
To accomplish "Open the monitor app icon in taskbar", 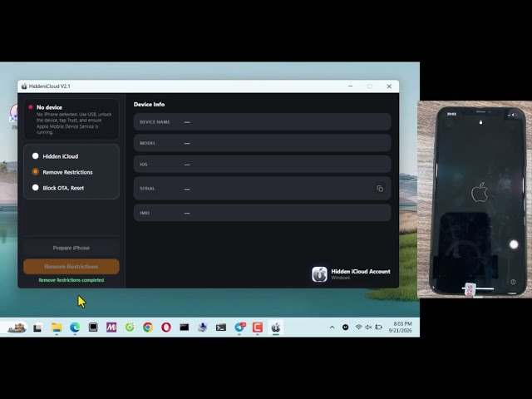I will click(x=93, y=327).
